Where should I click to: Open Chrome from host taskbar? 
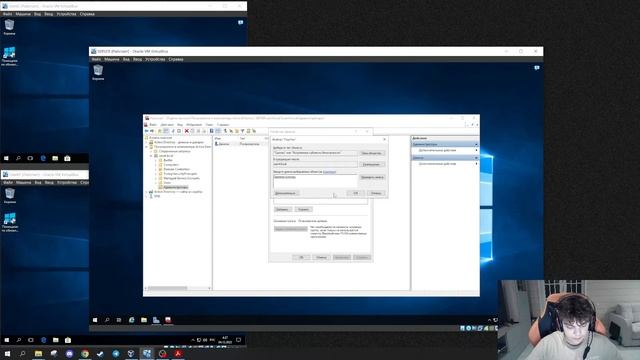(x=85, y=353)
